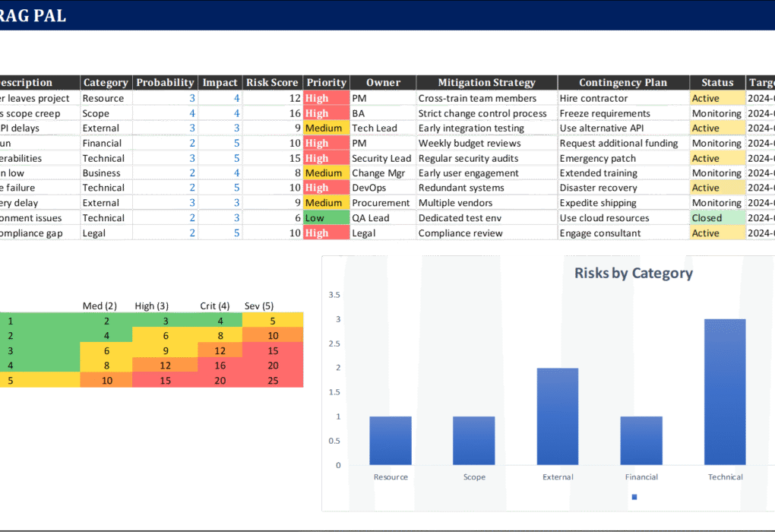Viewport: 775px width, 532px height.
Task: Click the Contingency Plan header cell
Action: tap(623, 83)
